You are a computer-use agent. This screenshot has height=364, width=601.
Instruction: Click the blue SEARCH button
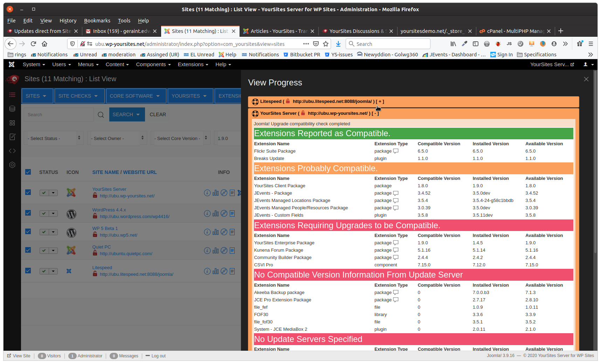[127, 114]
